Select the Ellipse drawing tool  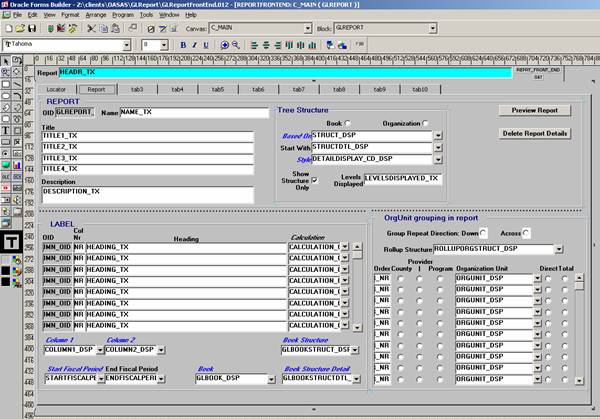pos(6,96)
